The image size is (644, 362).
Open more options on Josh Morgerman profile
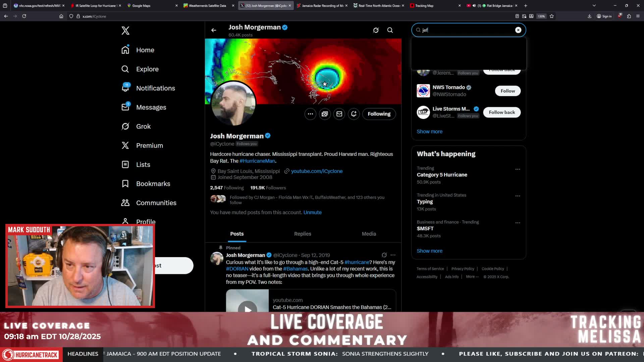click(x=310, y=114)
